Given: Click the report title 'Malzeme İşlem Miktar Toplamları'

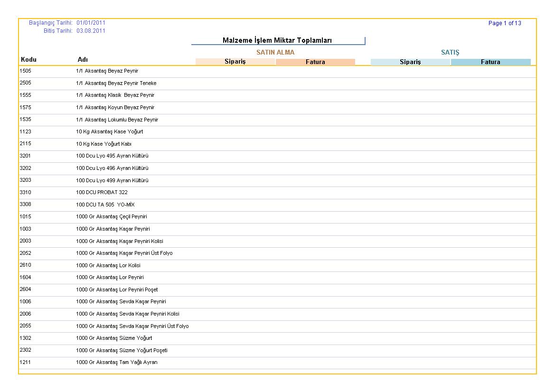Looking at the screenshot, I should click(x=277, y=40).
